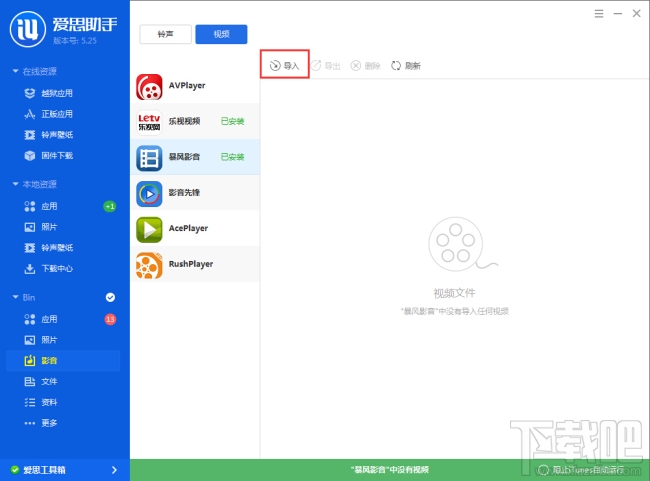The width and height of the screenshot is (650, 481).
Task: Select the 乐视视频 Letv app icon
Action: 149,123
